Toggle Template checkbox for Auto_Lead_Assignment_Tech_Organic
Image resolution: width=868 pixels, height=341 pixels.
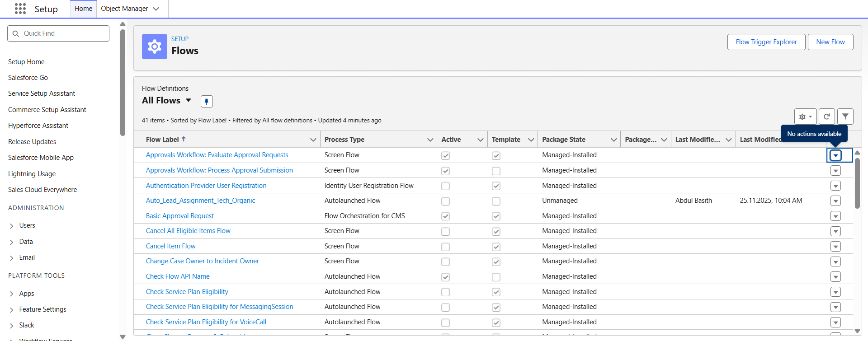496,201
